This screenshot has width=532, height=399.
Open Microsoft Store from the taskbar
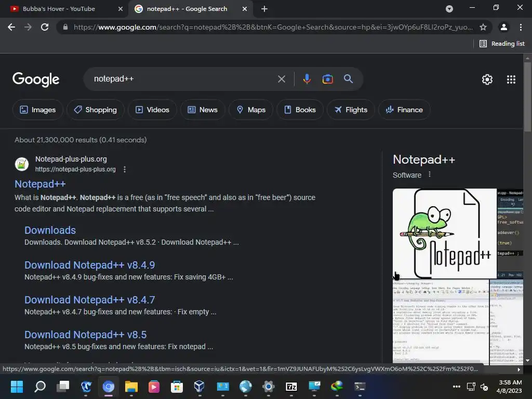tap(177, 387)
